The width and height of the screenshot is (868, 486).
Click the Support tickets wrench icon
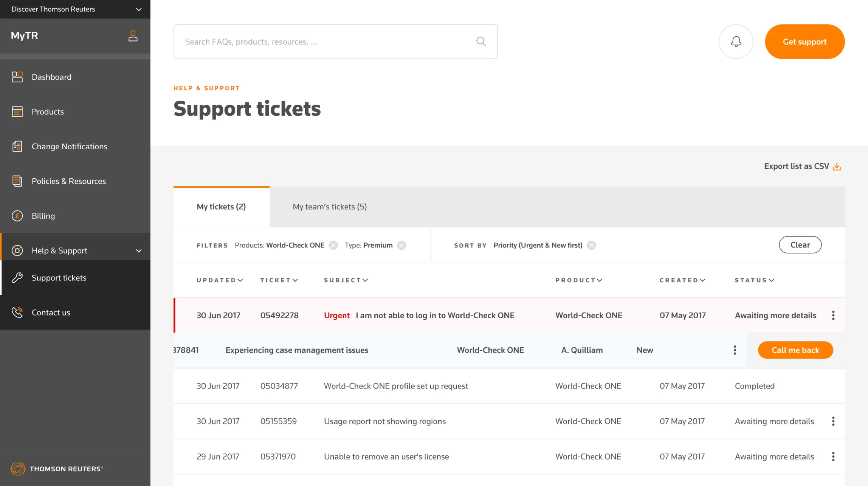tap(17, 278)
